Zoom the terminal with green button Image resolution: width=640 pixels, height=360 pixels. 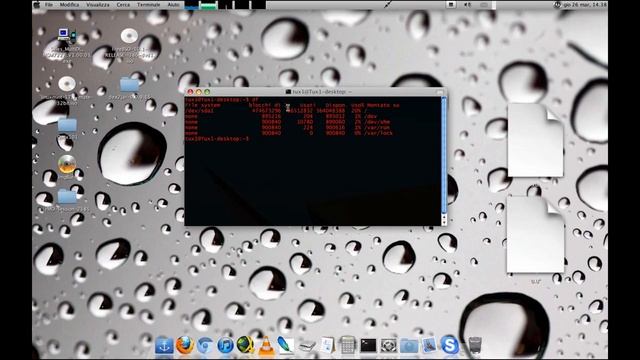(207, 92)
